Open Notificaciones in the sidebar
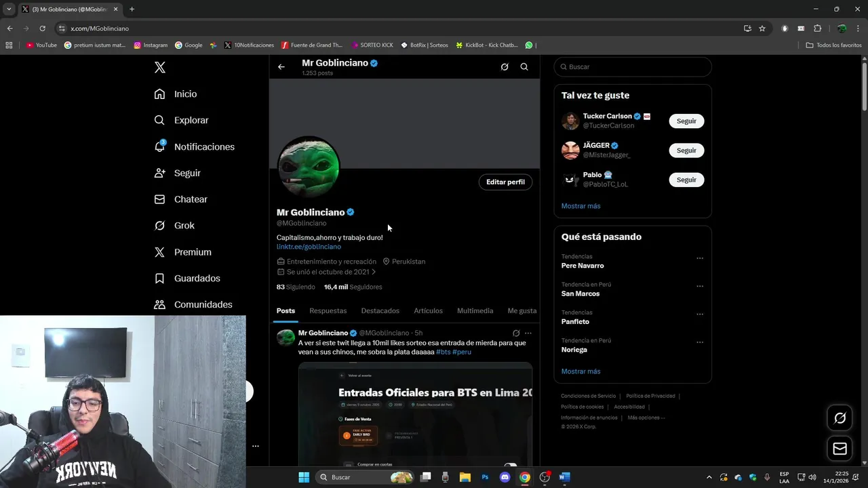 coord(194,146)
